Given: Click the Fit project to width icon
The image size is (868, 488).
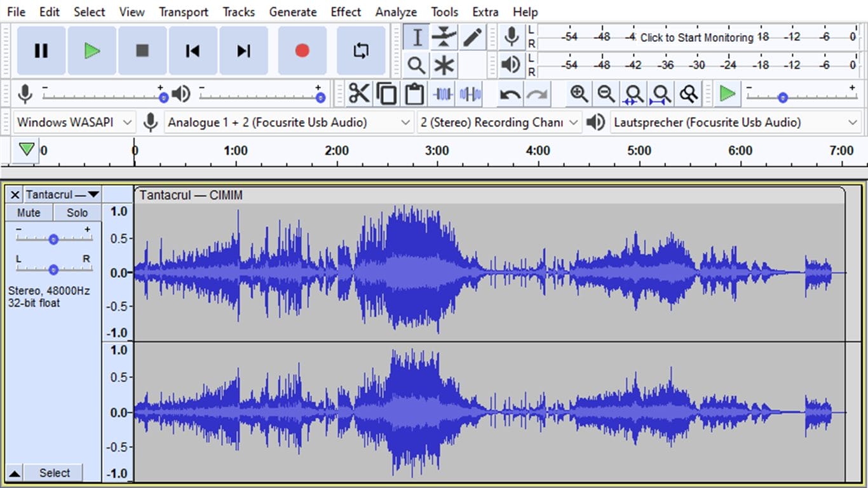Looking at the screenshot, I should point(661,94).
